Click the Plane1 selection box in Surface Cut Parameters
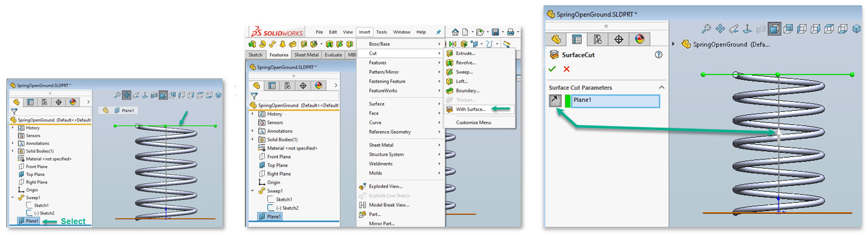Viewport: 868px width, 235px height. click(x=615, y=101)
